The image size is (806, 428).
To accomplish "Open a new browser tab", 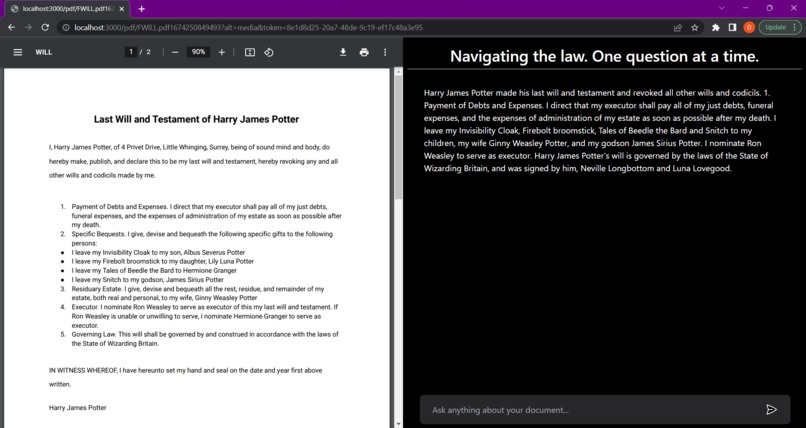I will [x=141, y=9].
